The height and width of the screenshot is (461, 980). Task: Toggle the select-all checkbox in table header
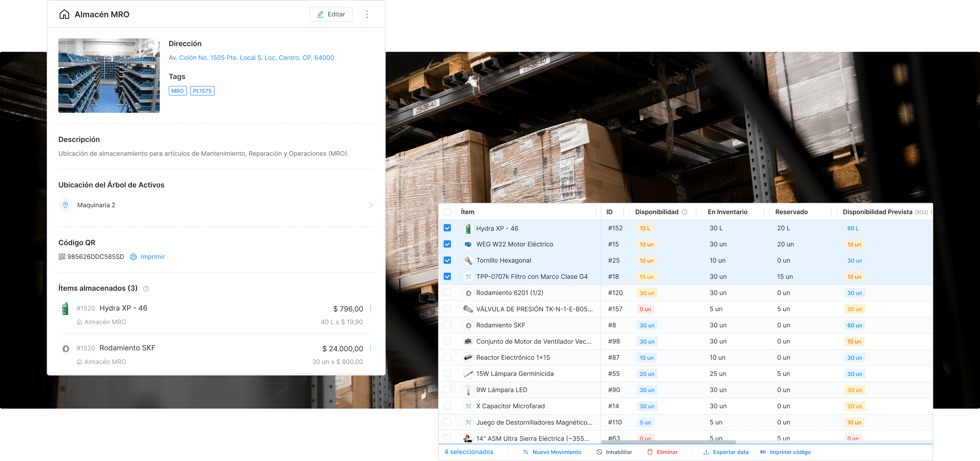click(447, 212)
